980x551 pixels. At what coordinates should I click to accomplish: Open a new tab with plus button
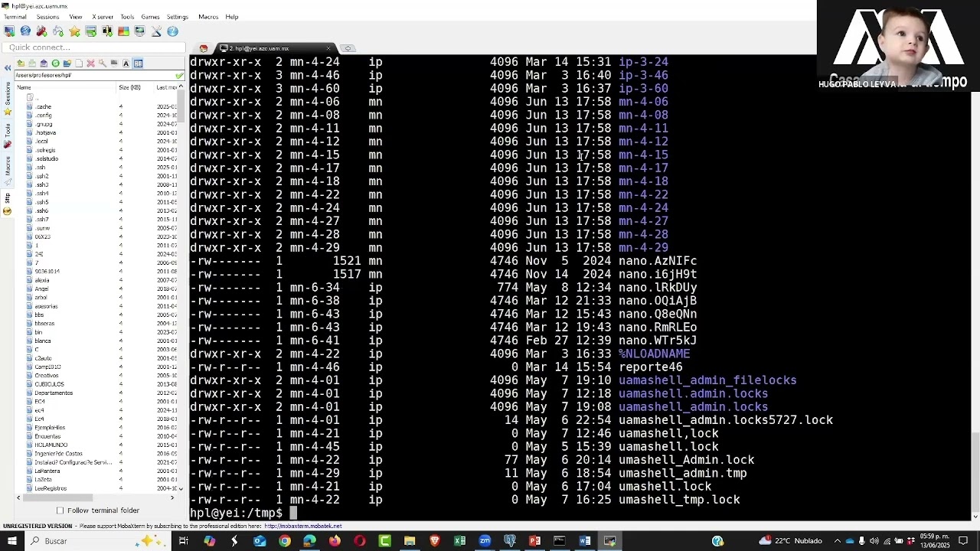pyautogui.click(x=348, y=48)
